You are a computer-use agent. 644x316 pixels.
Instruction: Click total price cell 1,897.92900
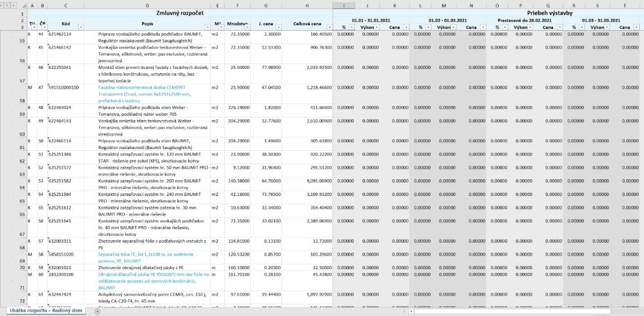click(307, 298)
